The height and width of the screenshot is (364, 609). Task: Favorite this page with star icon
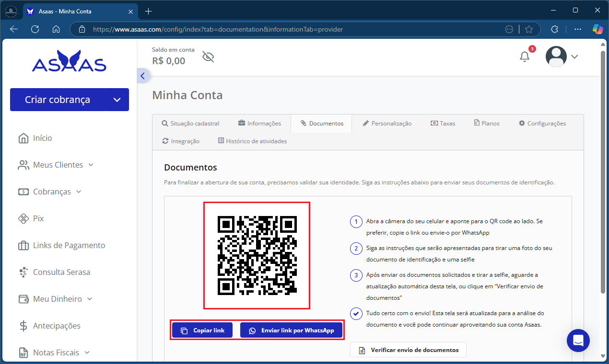529,29
